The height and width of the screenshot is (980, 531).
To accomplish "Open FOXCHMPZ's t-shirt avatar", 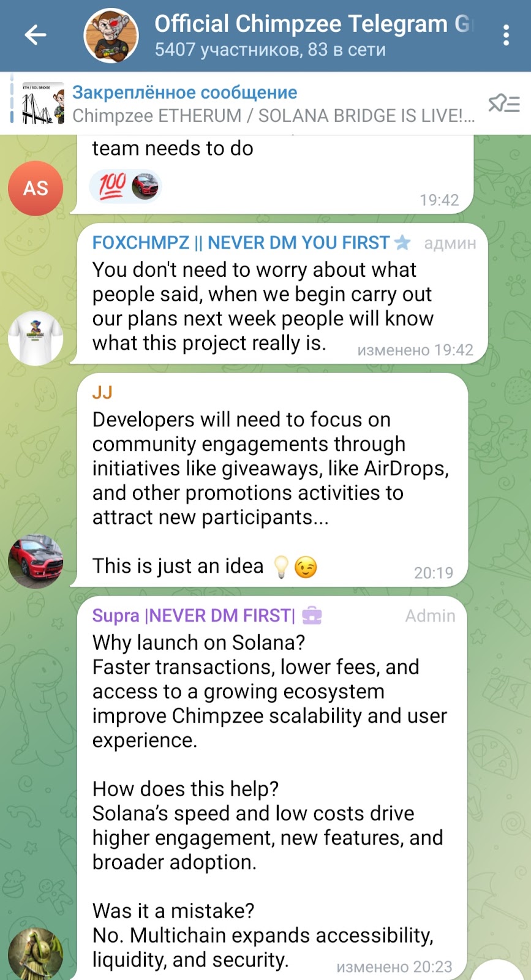I will pos(36,338).
